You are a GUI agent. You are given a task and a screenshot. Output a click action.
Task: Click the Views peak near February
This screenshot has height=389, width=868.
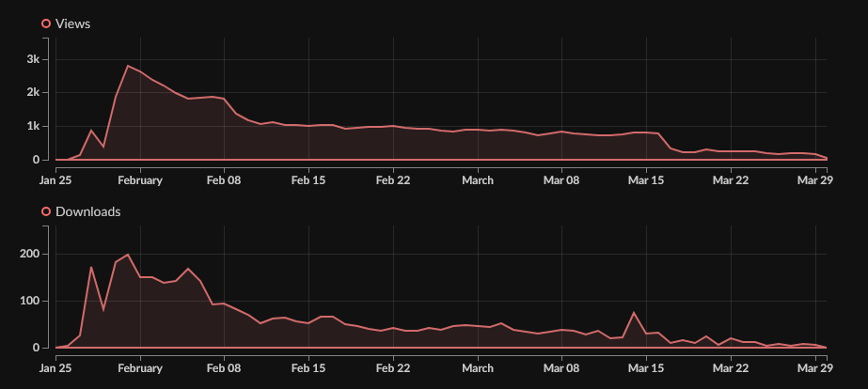point(128,66)
